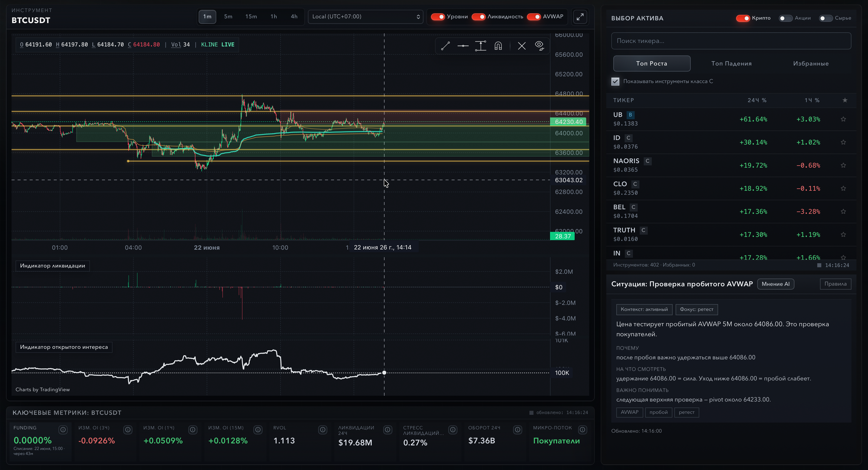Open the Local (UTC+07:00) timezone dropdown

[366, 17]
